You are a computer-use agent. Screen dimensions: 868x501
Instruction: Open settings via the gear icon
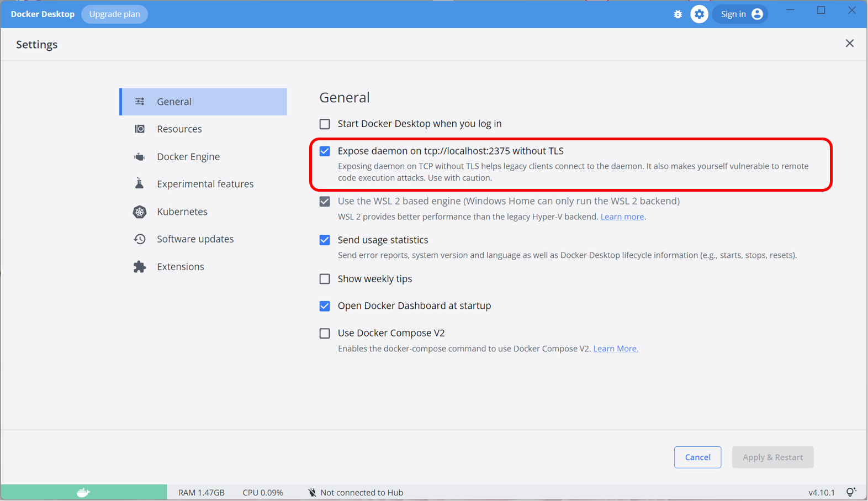(x=699, y=14)
